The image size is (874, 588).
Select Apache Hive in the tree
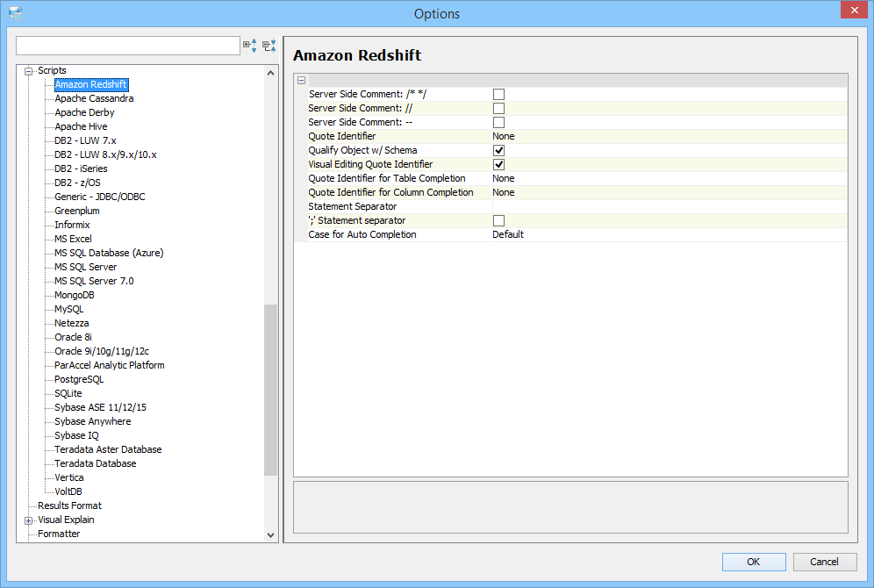(x=81, y=126)
